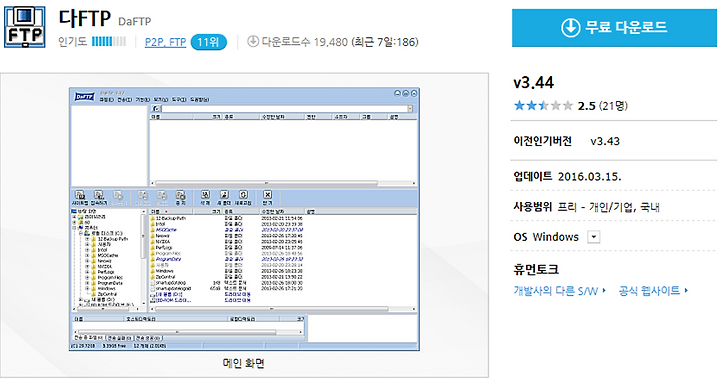720x379 pixels.
Task: Click the 중지 stop icon in DaFTP screenshot
Action: (x=180, y=198)
